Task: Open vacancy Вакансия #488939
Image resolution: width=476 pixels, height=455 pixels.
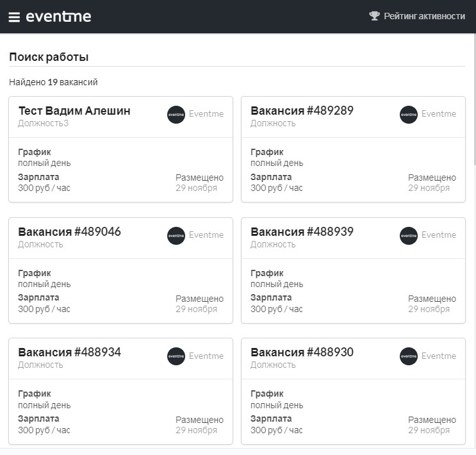Action: click(x=302, y=232)
